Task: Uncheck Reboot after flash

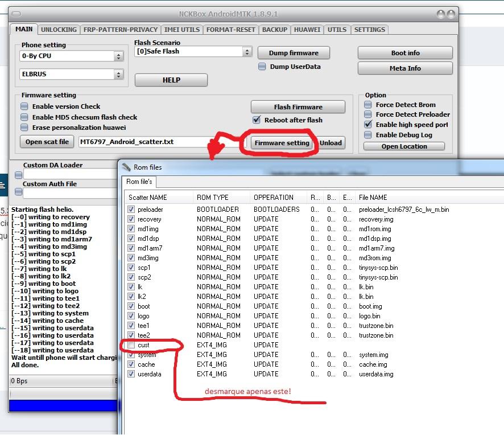Action: (x=257, y=120)
